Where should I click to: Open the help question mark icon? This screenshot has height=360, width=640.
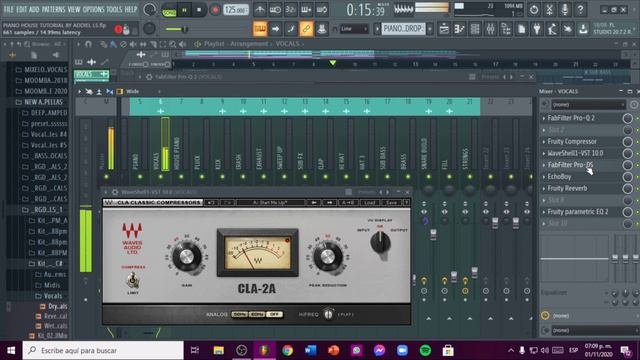(x=580, y=9)
